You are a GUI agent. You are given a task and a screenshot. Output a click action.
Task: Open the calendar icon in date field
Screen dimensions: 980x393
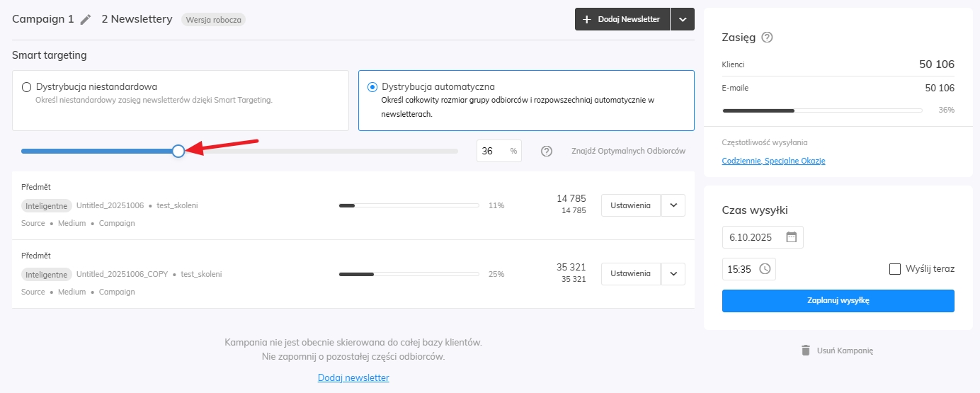point(792,237)
